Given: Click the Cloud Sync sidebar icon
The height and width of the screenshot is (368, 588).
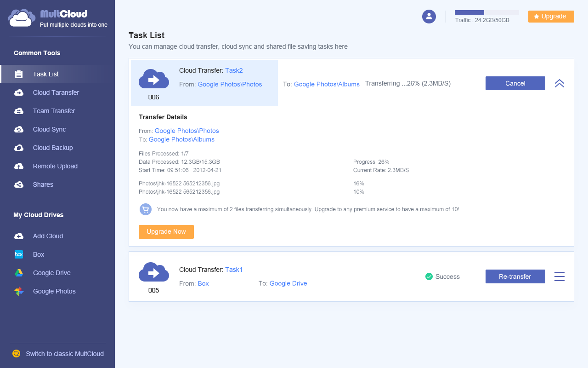Looking at the screenshot, I should [18, 129].
